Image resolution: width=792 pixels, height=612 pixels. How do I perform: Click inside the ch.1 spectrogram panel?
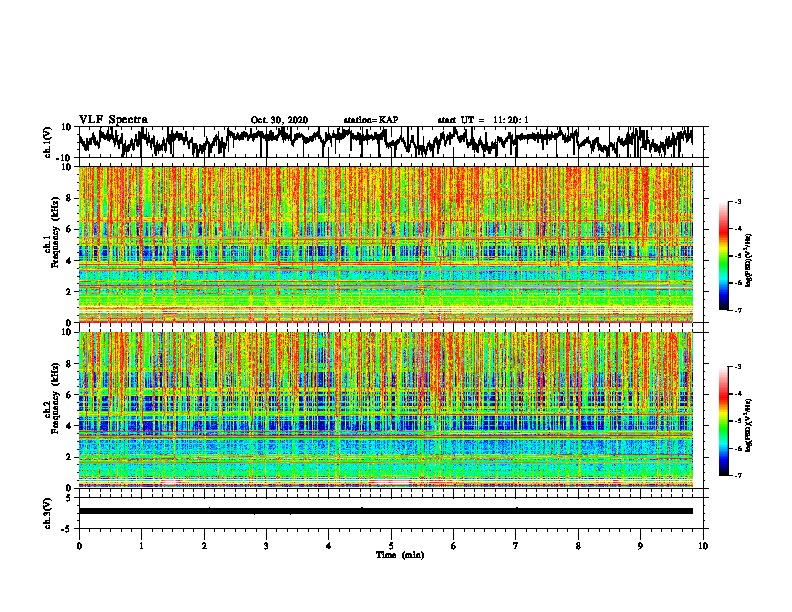coord(386,244)
